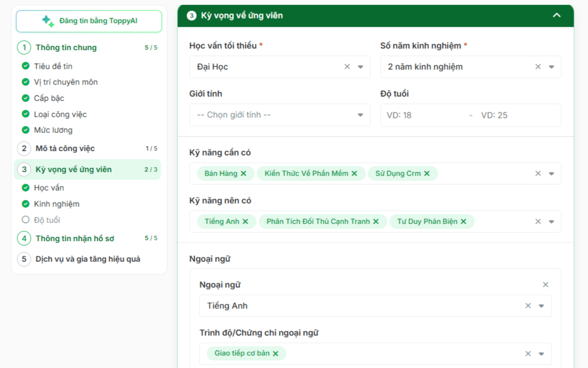
Task: Open step 4 Thông tin nhận hồ sơ
Action: pyautogui.click(x=87, y=238)
